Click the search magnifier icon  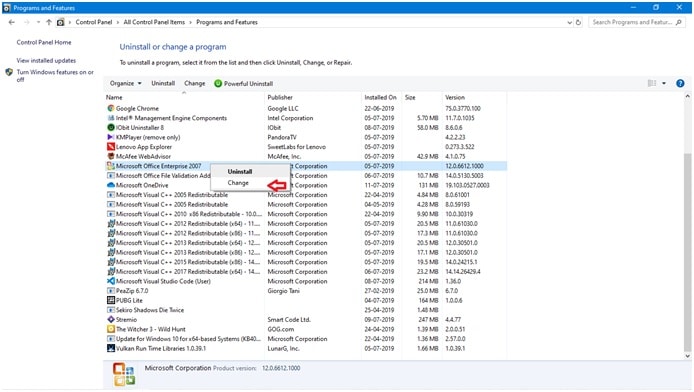pyautogui.click(x=679, y=22)
